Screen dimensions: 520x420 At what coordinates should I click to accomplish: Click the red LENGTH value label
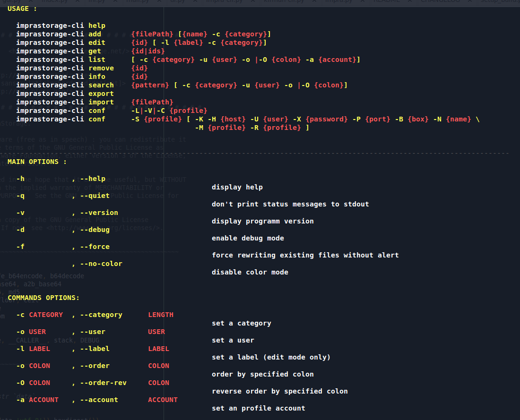click(161, 315)
